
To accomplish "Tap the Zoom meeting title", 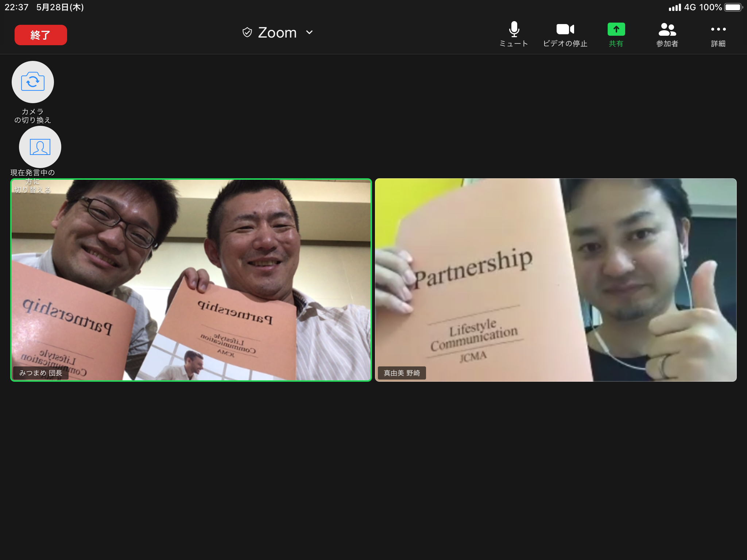I will click(277, 32).
